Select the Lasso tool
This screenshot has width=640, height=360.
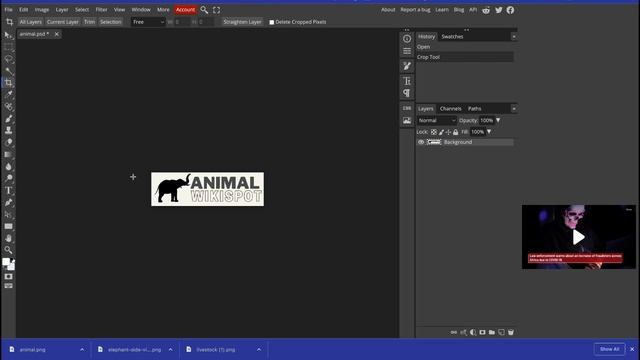point(8,59)
